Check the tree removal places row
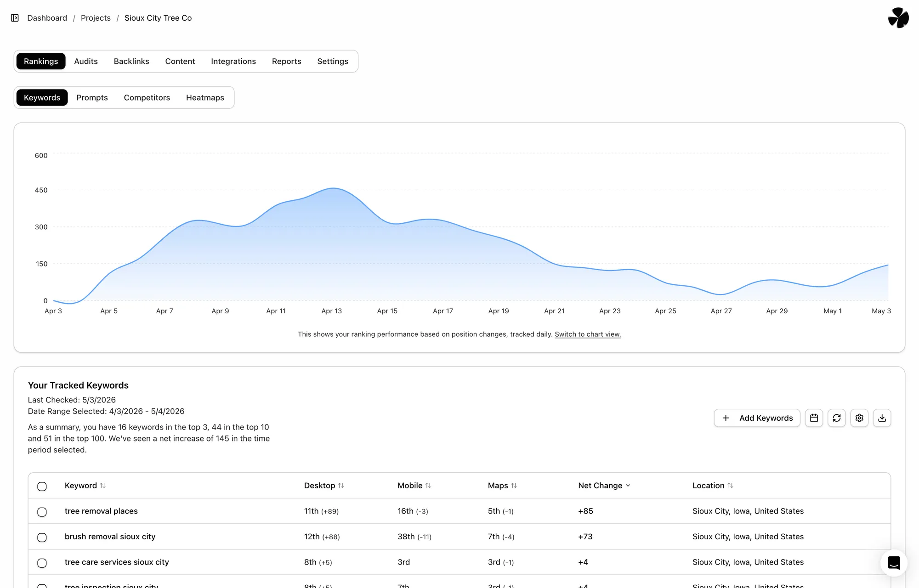Screen dimensions: 919x588 click(x=42, y=512)
